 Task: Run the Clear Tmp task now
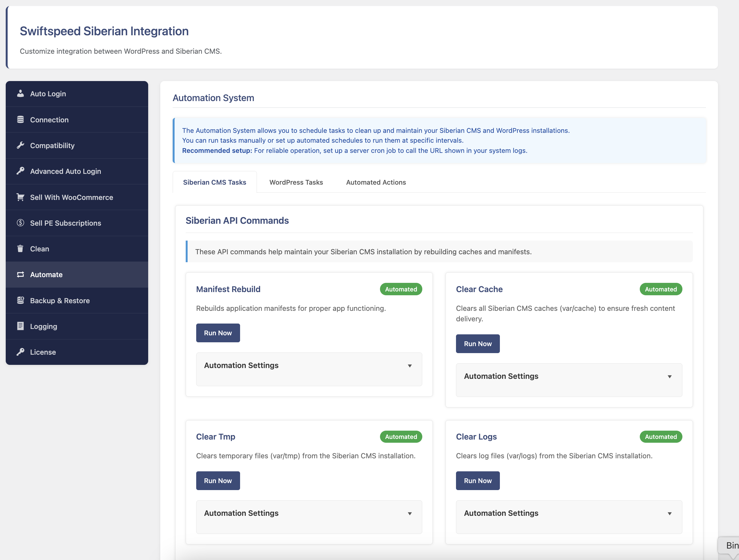pyautogui.click(x=218, y=481)
